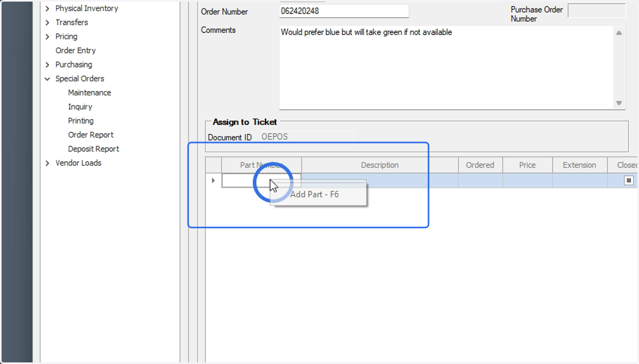This screenshot has height=364, width=639.
Task: Click the Part Number cell in first row
Action: (x=261, y=180)
